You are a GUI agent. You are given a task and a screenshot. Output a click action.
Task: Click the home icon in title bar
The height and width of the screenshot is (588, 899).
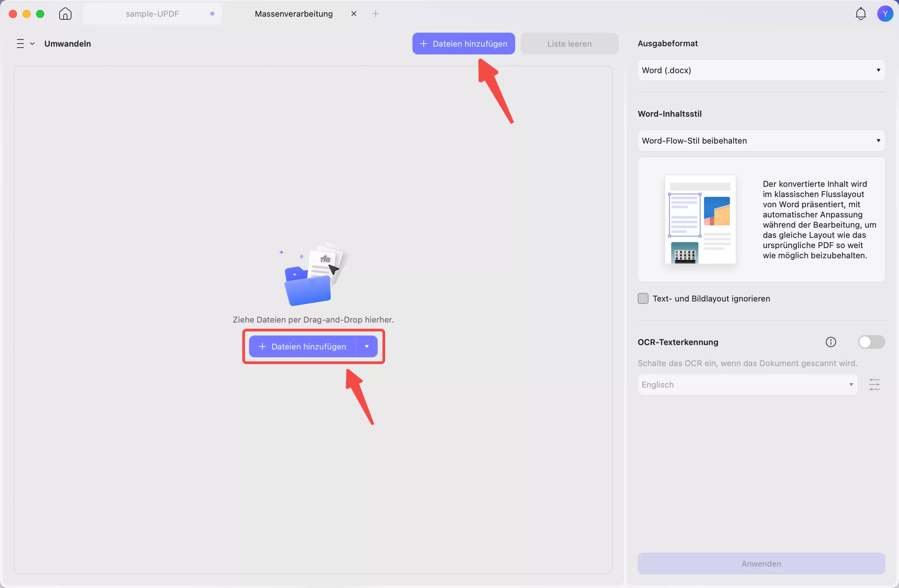point(65,14)
